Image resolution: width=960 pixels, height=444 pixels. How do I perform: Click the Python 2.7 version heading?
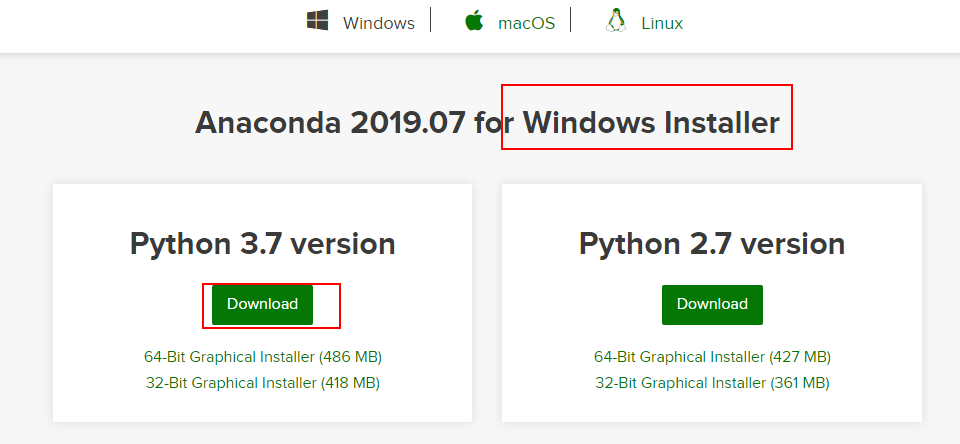(712, 244)
